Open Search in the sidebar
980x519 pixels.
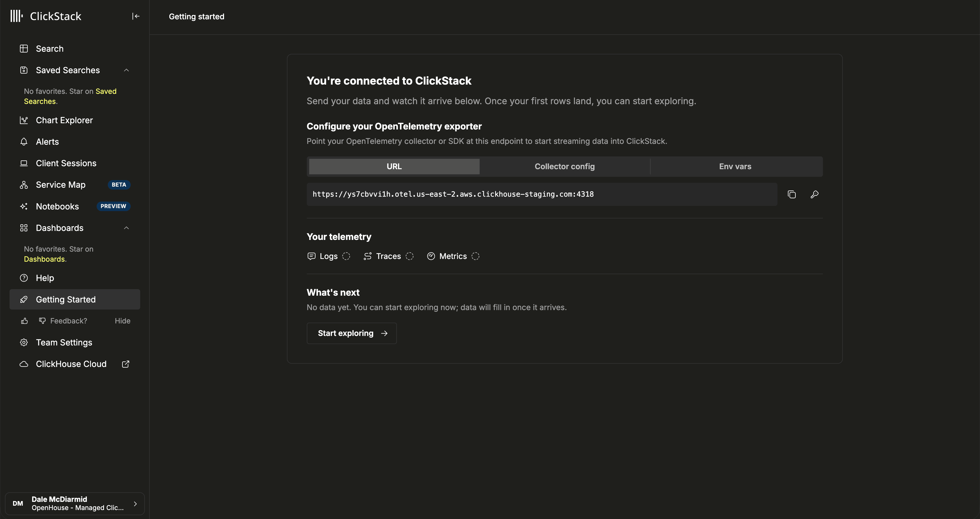point(75,49)
